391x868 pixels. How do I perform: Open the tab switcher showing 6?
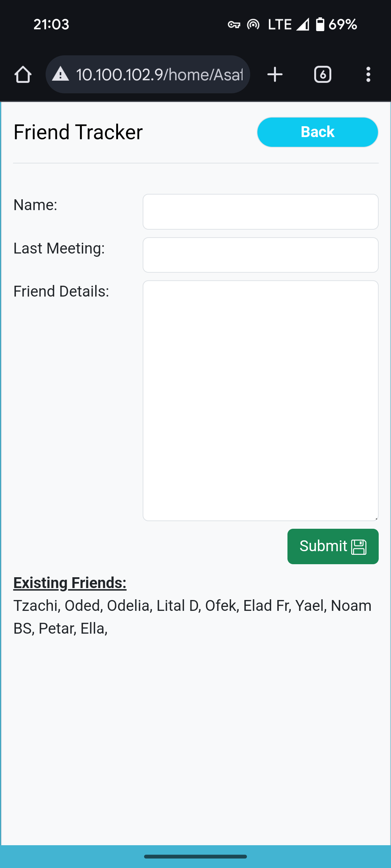(323, 75)
